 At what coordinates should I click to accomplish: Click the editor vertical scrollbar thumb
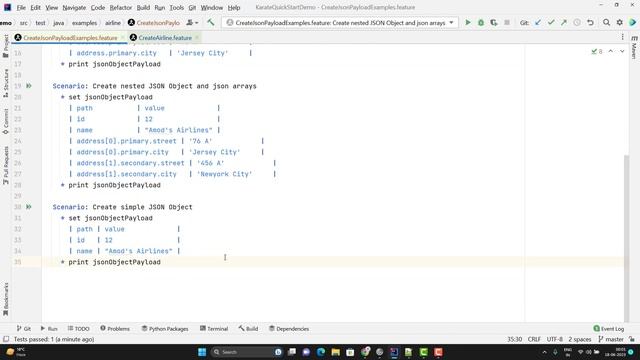[x=627, y=239]
